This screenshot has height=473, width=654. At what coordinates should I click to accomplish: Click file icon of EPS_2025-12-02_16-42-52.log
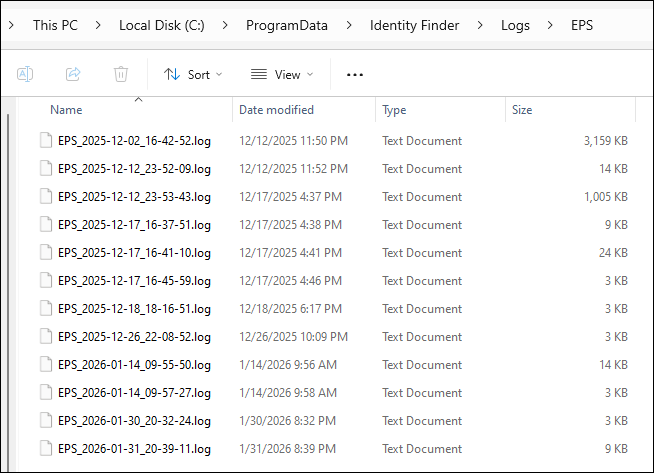click(46, 140)
